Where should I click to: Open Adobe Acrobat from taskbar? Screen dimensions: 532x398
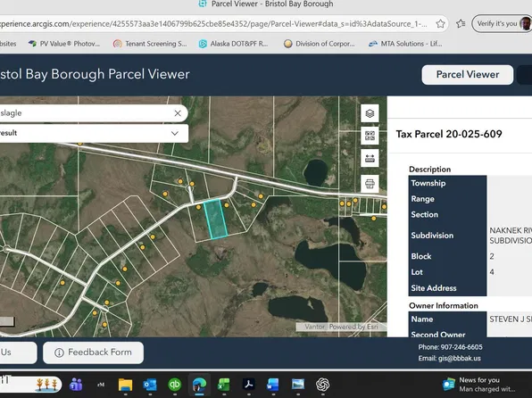249,385
